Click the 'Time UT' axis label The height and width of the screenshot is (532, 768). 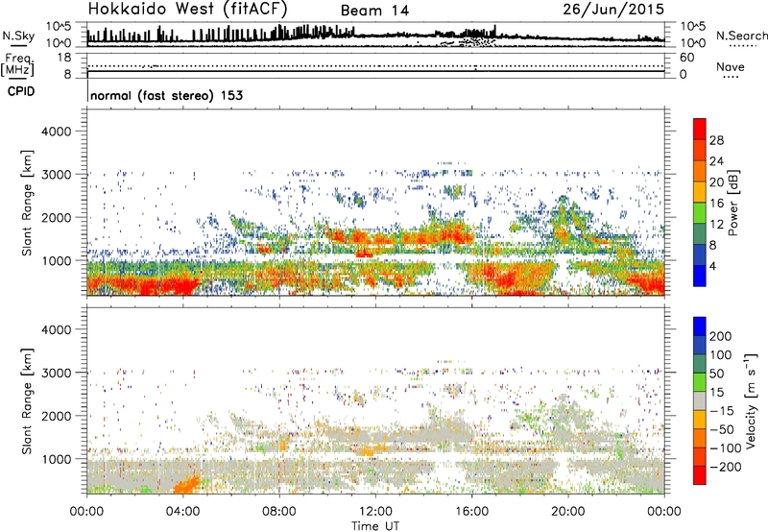(375, 526)
